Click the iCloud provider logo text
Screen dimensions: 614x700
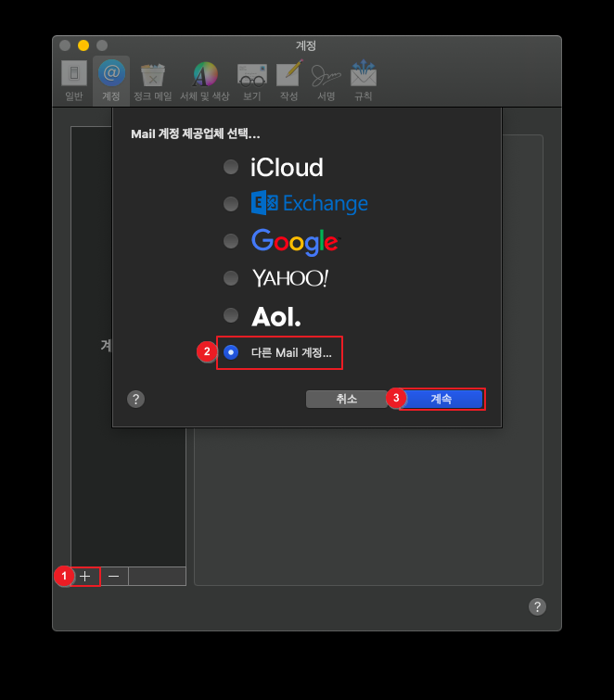pos(287,168)
